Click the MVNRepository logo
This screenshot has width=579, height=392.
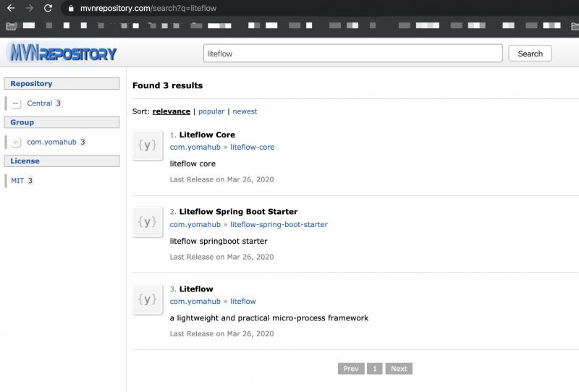[x=62, y=54]
